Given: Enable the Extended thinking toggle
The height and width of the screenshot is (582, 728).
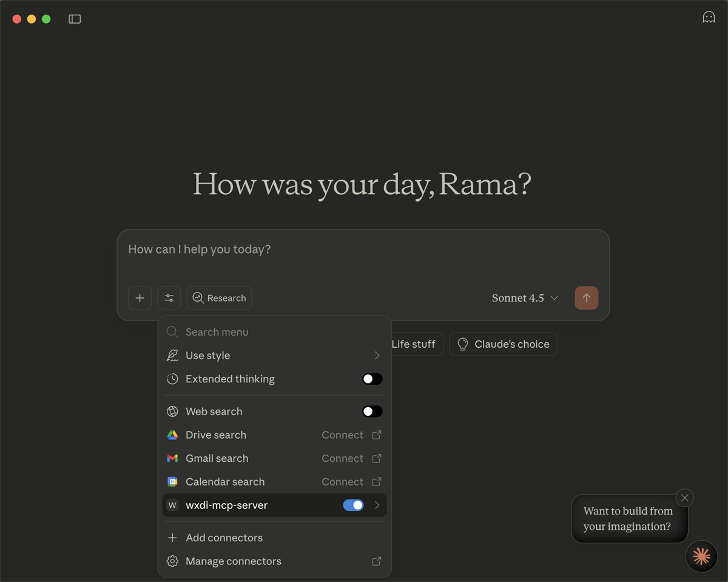Looking at the screenshot, I should (x=372, y=379).
